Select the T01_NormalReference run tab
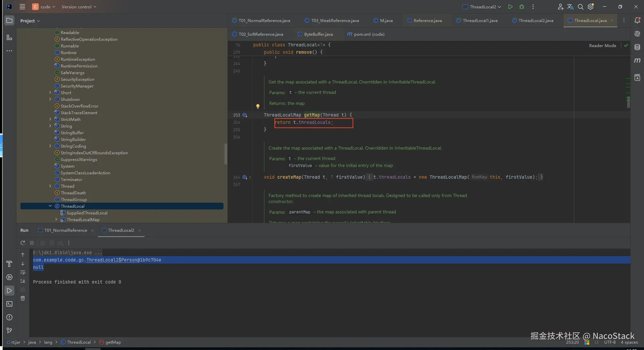Screen dimensions: 644x350 click(x=65, y=230)
